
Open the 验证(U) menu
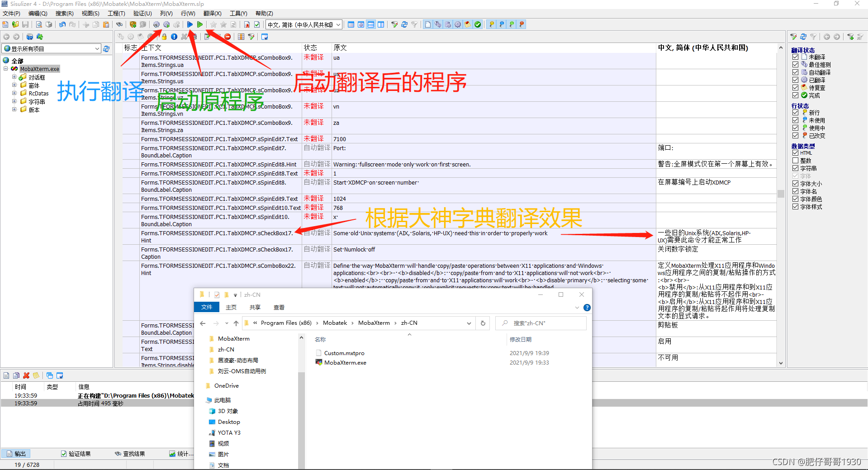pos(142,14)
